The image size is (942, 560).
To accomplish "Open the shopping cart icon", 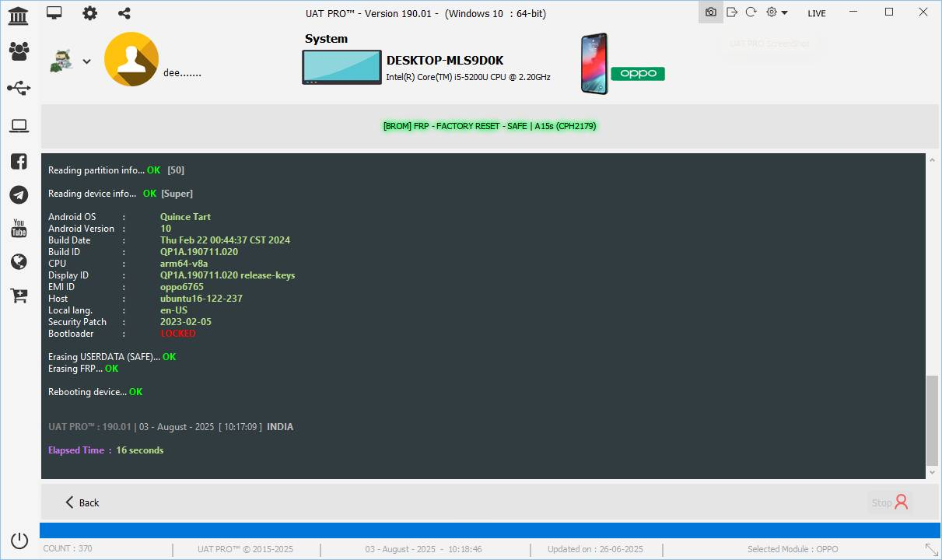I will 19,296.
